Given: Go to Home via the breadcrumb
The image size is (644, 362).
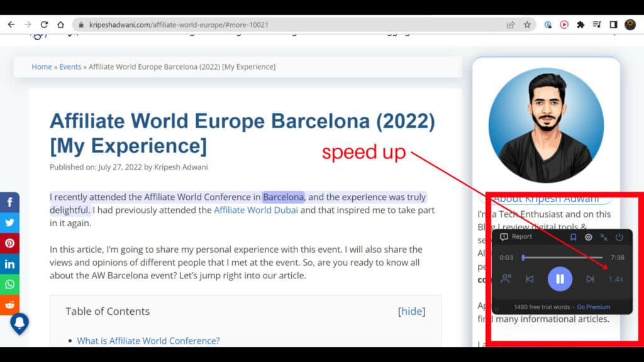Looking at the screenshot, I should coord(42,67).
